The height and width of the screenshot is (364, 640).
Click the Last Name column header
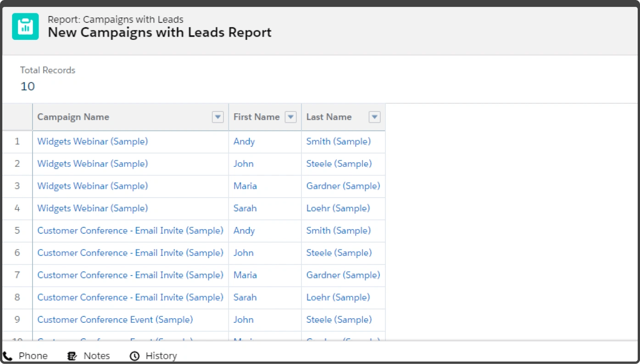tap(343, 117)
